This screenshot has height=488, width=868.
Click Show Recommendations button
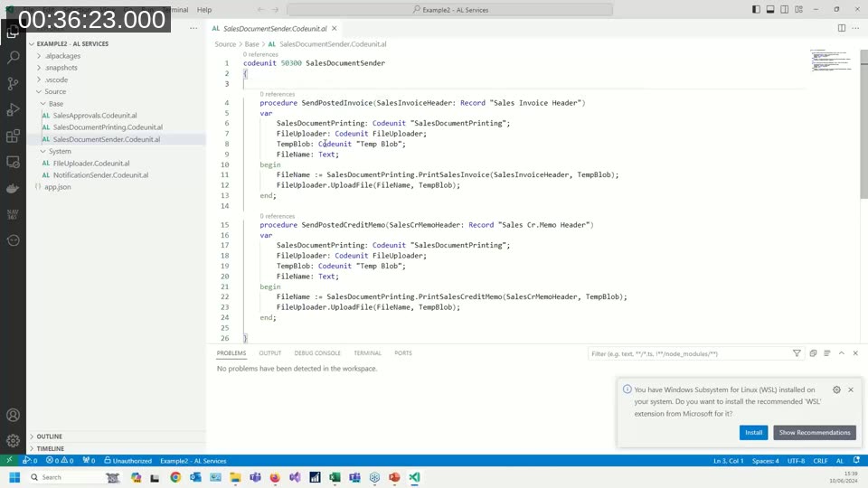(x=815, y=433)
